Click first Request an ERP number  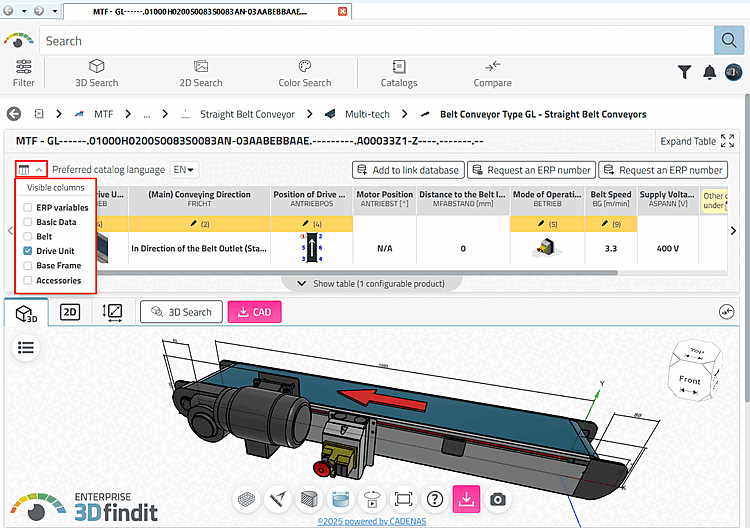[531, 170]
